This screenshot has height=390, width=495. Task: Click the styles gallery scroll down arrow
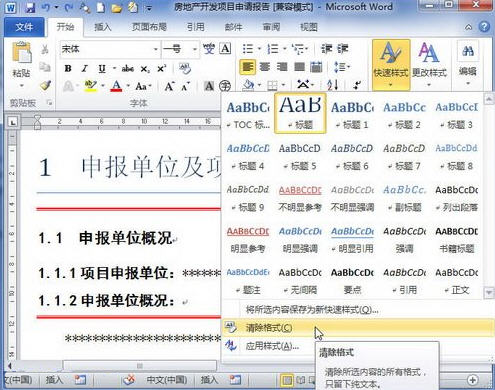pyautogui.click(x=489, y=292)
